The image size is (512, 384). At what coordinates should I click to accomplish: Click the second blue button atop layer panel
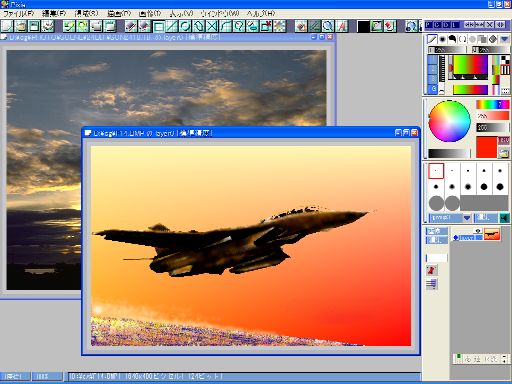click(x=437, y=240)
